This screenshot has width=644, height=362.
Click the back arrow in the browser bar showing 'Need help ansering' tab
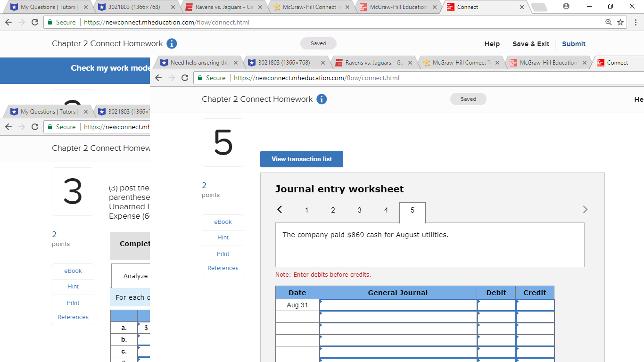(158, 78)
